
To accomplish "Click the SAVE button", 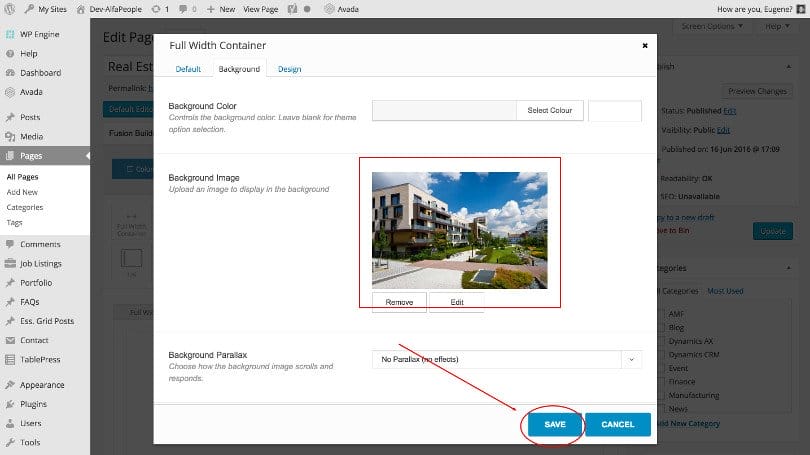I will [555, 424].
